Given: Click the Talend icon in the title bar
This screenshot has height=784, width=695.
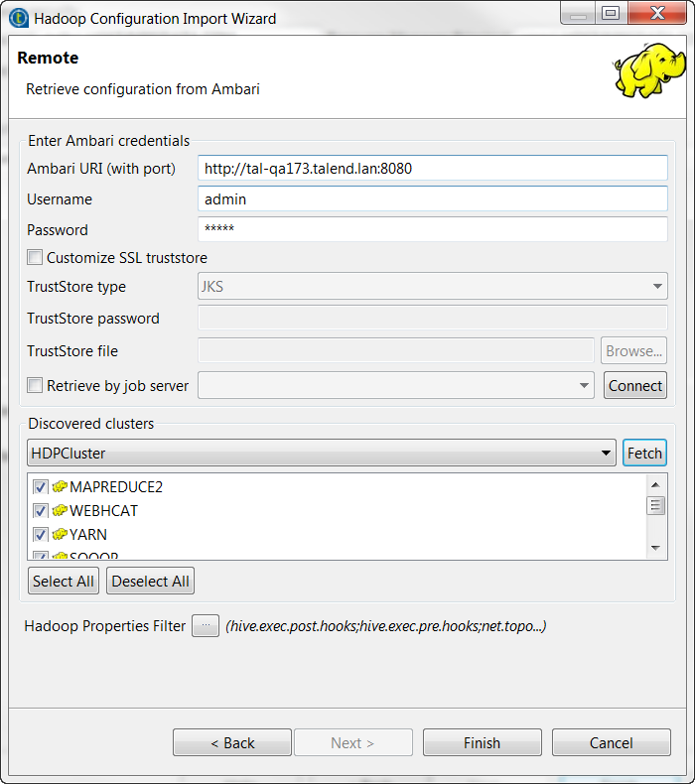Looking at the screenshot, I should click(x=19, y=18).
